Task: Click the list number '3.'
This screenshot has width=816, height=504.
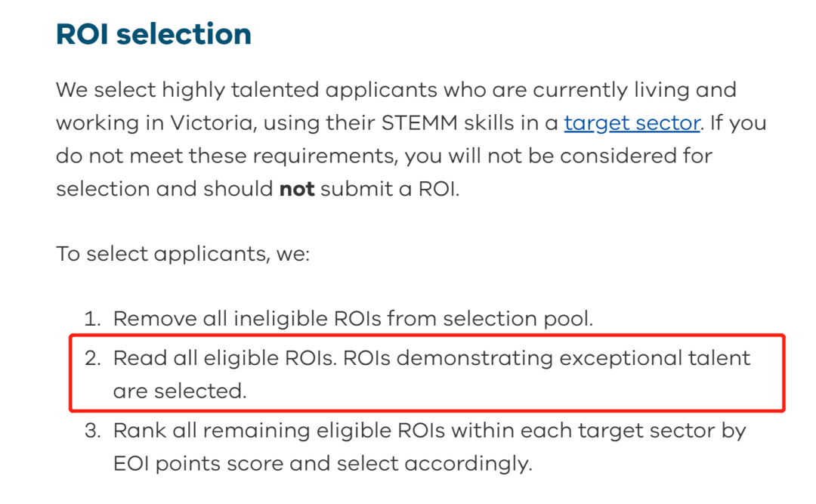Action: point(93,431)
